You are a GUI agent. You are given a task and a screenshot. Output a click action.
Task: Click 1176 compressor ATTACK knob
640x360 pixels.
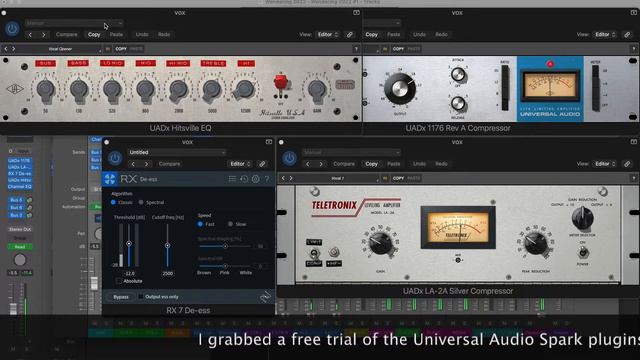(x=458, y=75)
